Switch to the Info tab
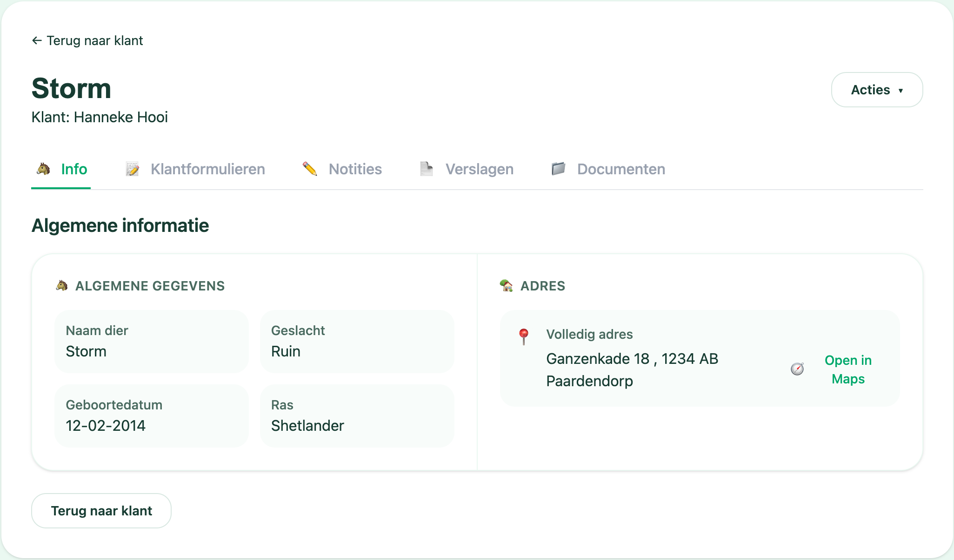The width and height of the screenshot is (954, 560). pyautogui.click(x=61, y=169)
